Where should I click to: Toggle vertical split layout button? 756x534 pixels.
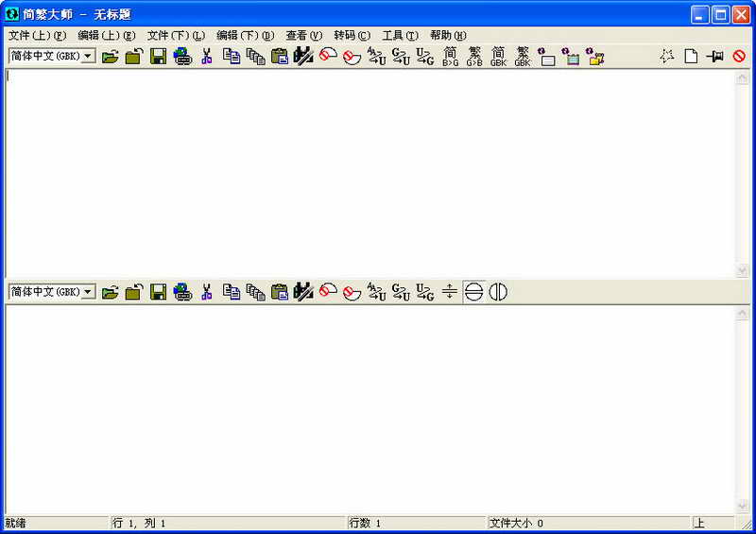click(498, 292)
